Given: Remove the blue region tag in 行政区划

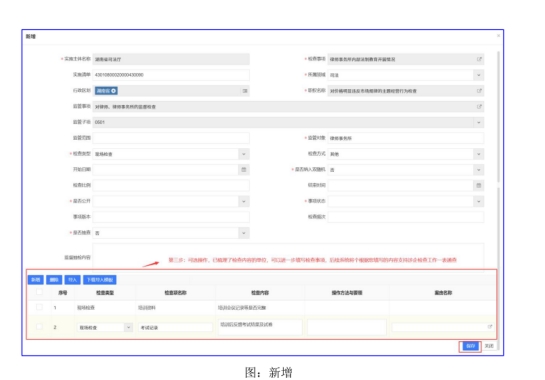Looking at the screenshot, I should point(114,91).
